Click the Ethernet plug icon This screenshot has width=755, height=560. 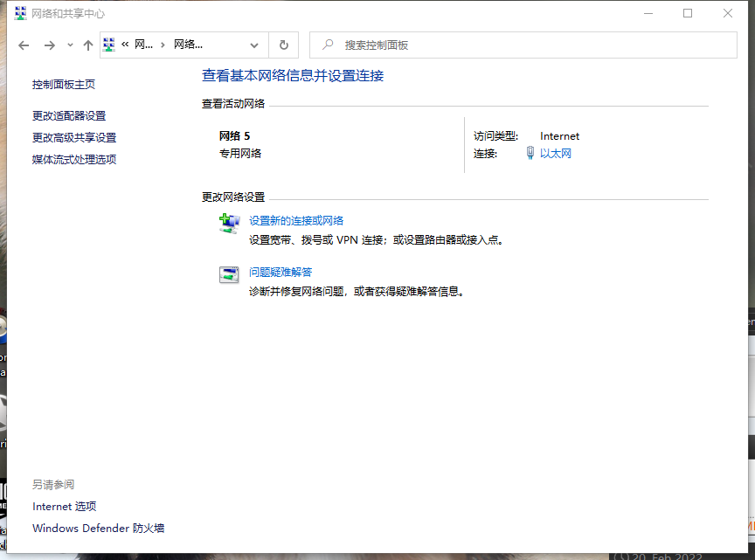pos(530,153)
